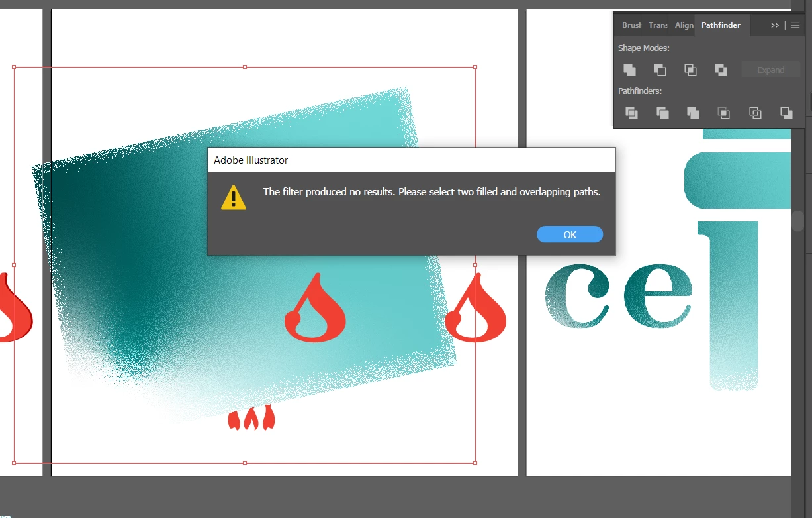Apply the Divide pathfinder
The width and height of the screenshot is (812, 518).
(x=632, y=113)
